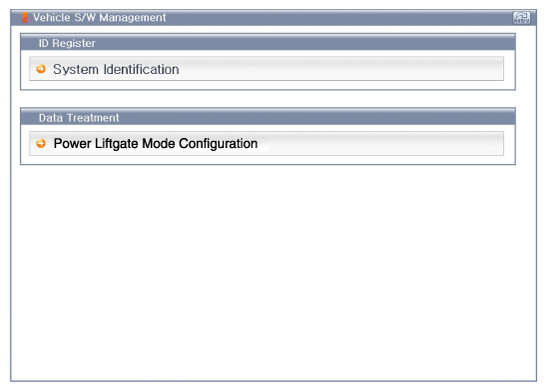The height and width of the screenshot is (391, 547).
Task: Select the Data Treatment section header
Action: (x=268, y=117)
